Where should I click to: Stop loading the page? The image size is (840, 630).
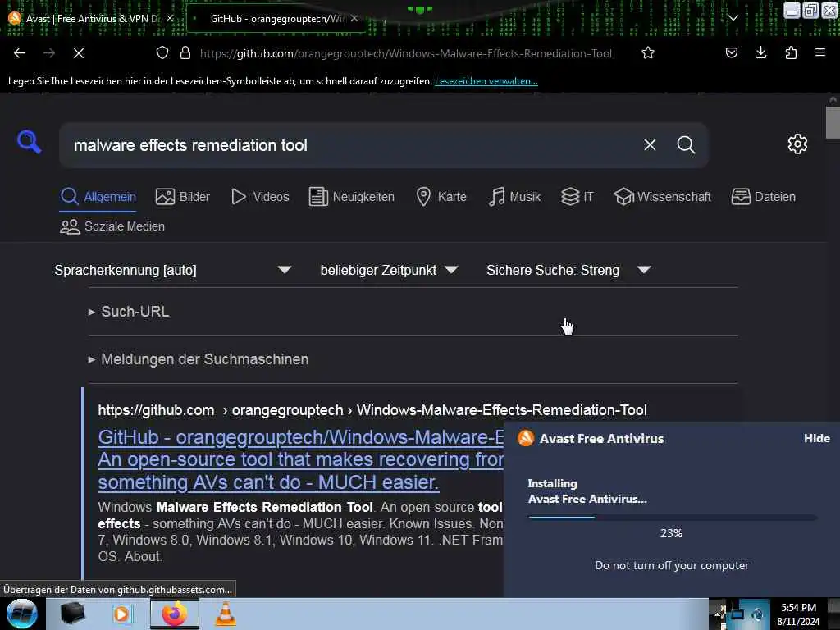click(x=79, y=53)
